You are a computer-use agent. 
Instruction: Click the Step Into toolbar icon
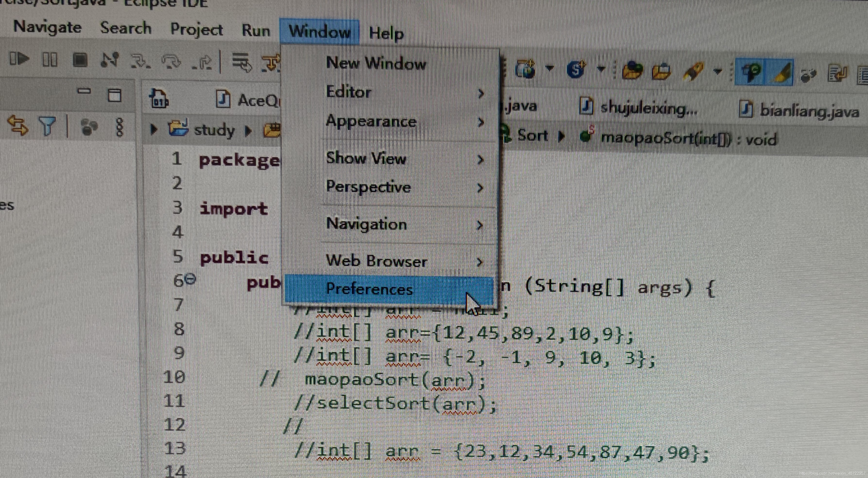(140, 61)
